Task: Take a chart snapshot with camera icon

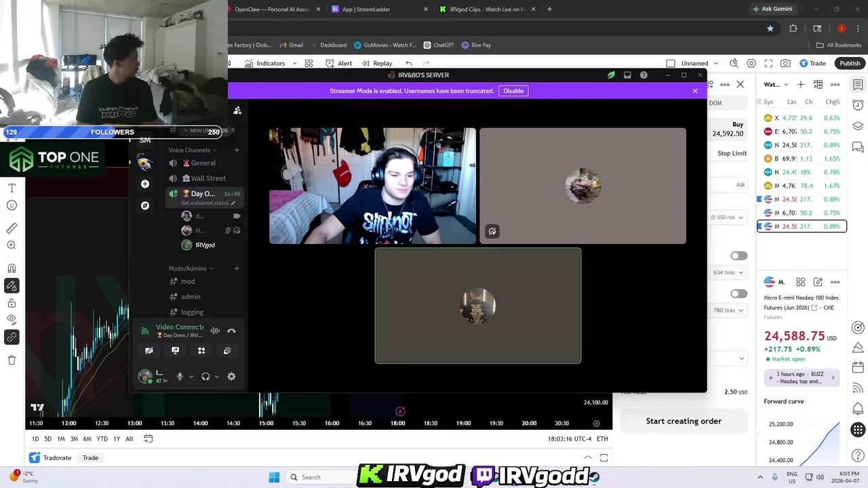Action: point(785,63)
